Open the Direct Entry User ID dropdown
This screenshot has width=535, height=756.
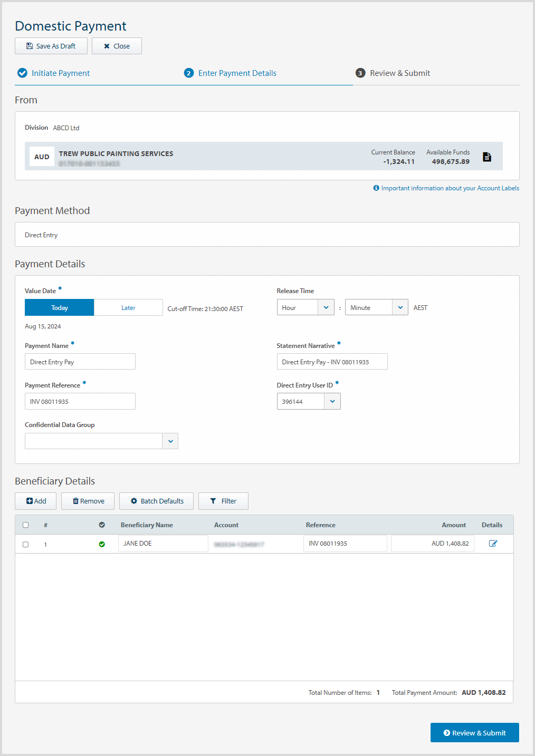[332, 401]
